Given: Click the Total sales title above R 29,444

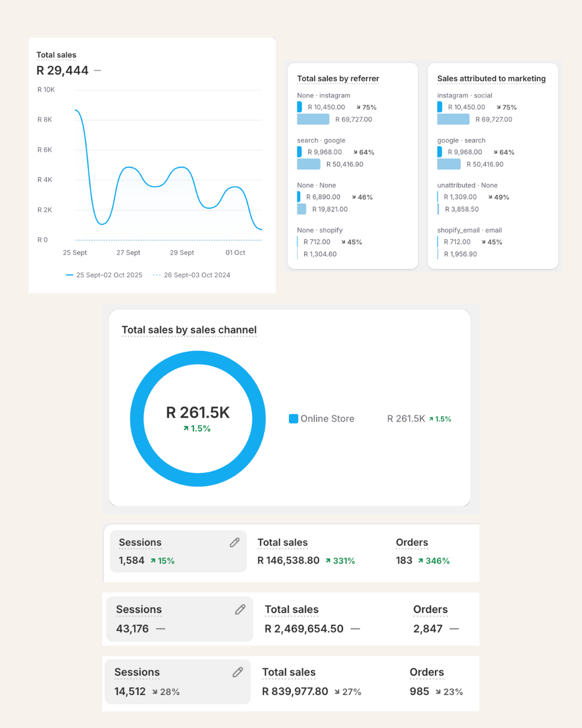Looking at the screenshot, I should [x=56, y=55].
